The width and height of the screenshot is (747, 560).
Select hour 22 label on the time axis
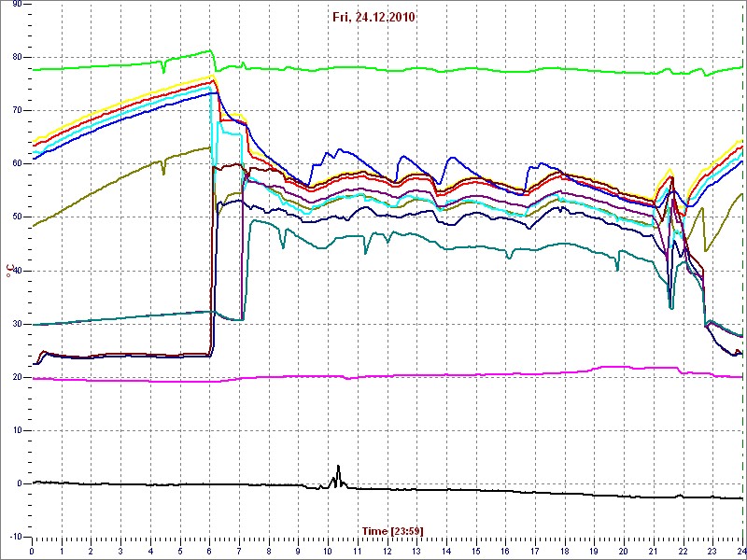tap(684, 551)
